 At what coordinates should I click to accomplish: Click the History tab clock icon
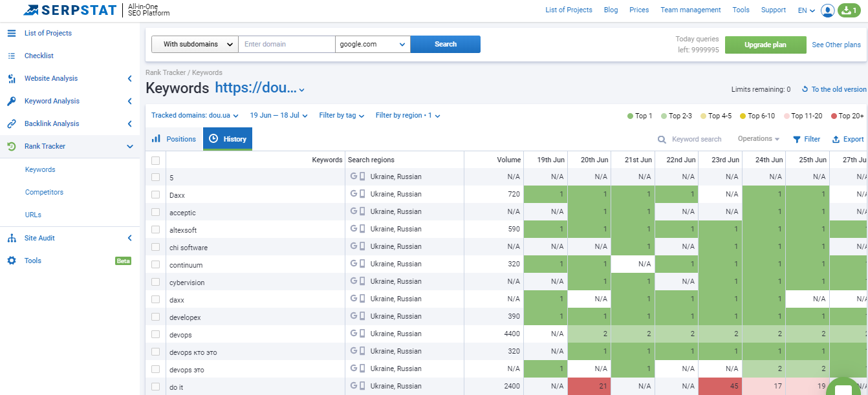[213, 139]
